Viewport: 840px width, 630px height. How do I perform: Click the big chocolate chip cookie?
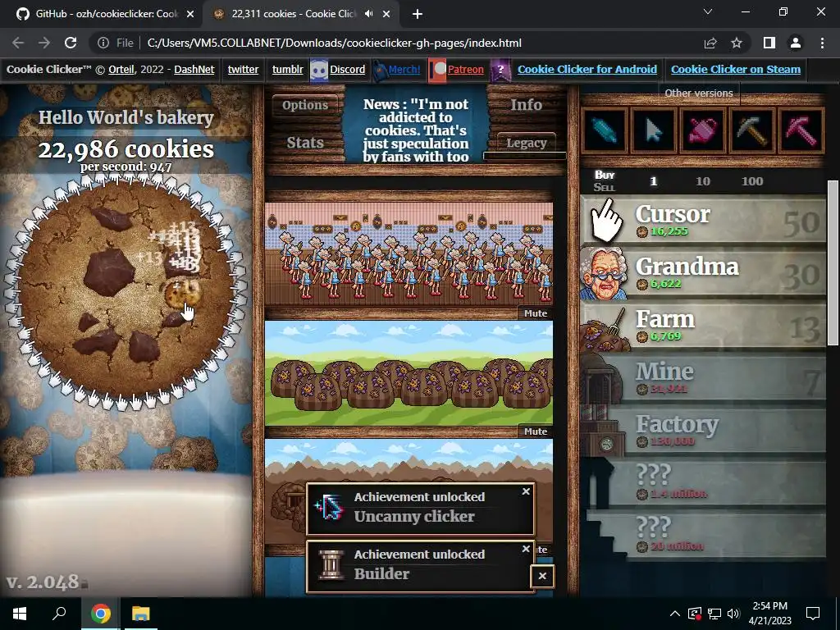(x=126, y=291)
